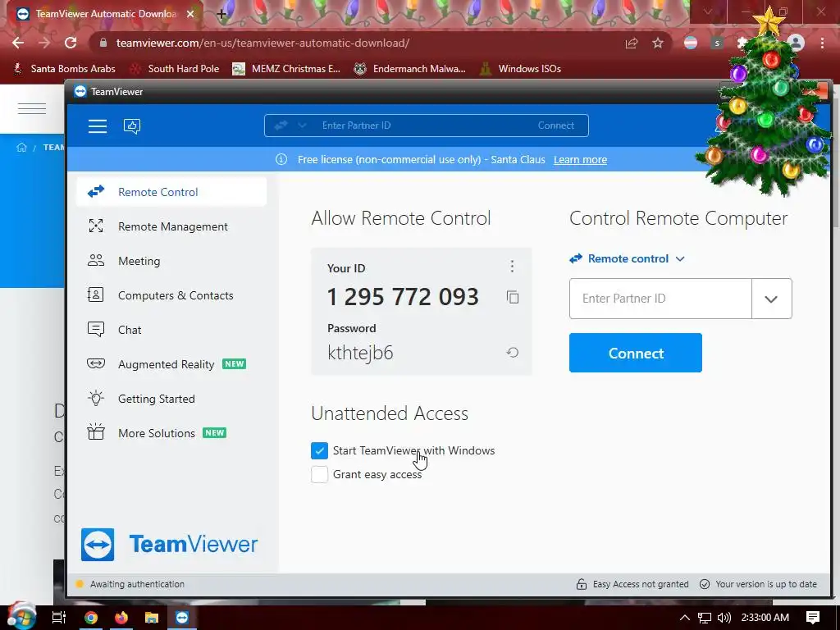
Task: Click the home breadcrumb icon on webpage
Action: pos(21,148)
